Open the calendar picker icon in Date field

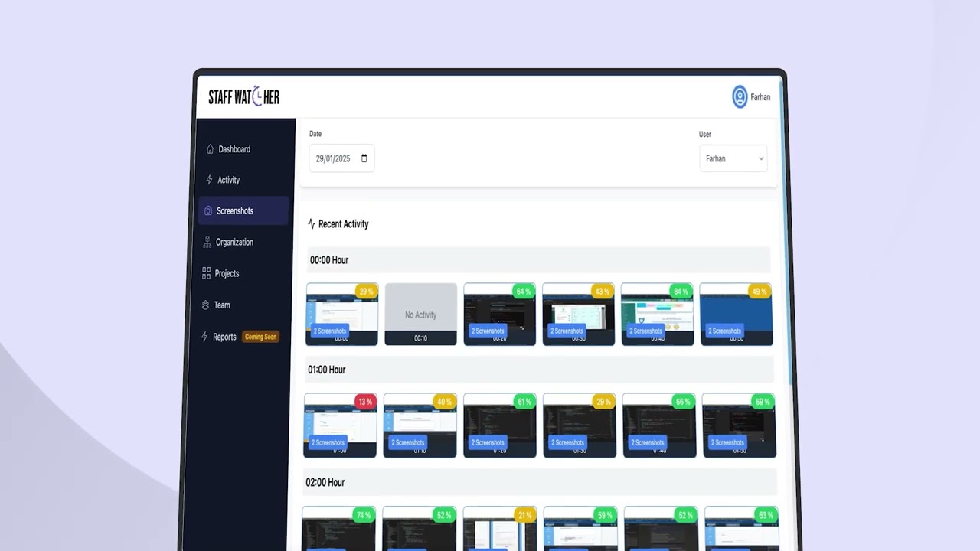pos(364,158)
